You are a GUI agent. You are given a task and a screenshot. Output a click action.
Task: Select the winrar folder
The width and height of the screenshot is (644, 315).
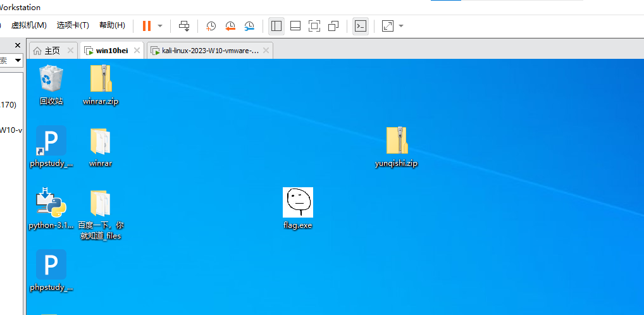[x=101, y=141]
